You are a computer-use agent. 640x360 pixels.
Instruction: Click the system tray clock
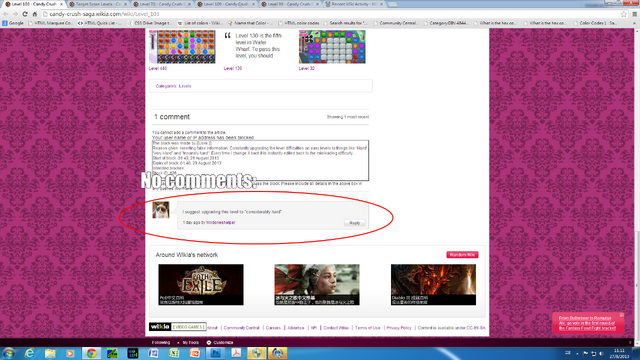[x=619, y=353]
